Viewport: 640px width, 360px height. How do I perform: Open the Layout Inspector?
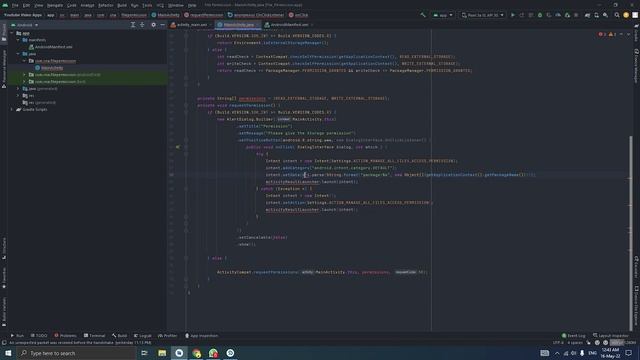tap(611, 336)
